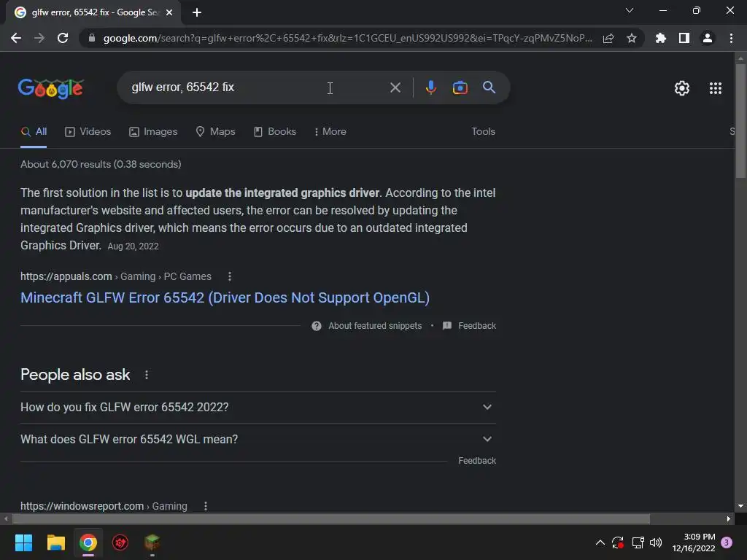
Task: Click the Chrome taskbar icon
Action: 88,542
